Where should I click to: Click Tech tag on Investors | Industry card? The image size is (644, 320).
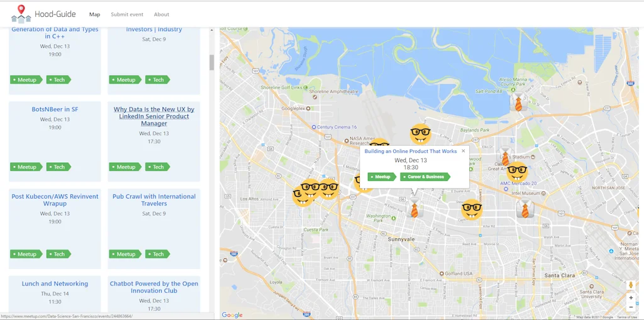[158, 80]
